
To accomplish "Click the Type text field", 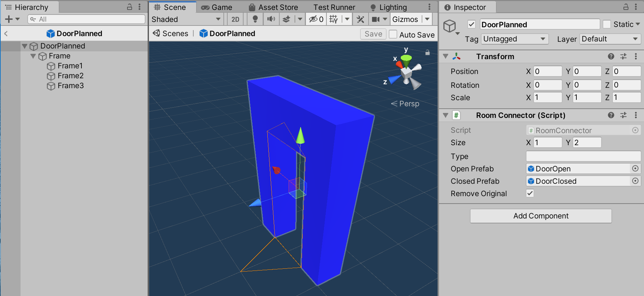I will point(583,156).
